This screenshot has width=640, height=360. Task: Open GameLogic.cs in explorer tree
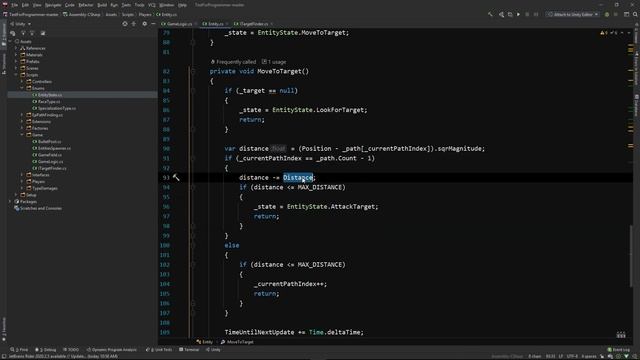tap(50, 162)
